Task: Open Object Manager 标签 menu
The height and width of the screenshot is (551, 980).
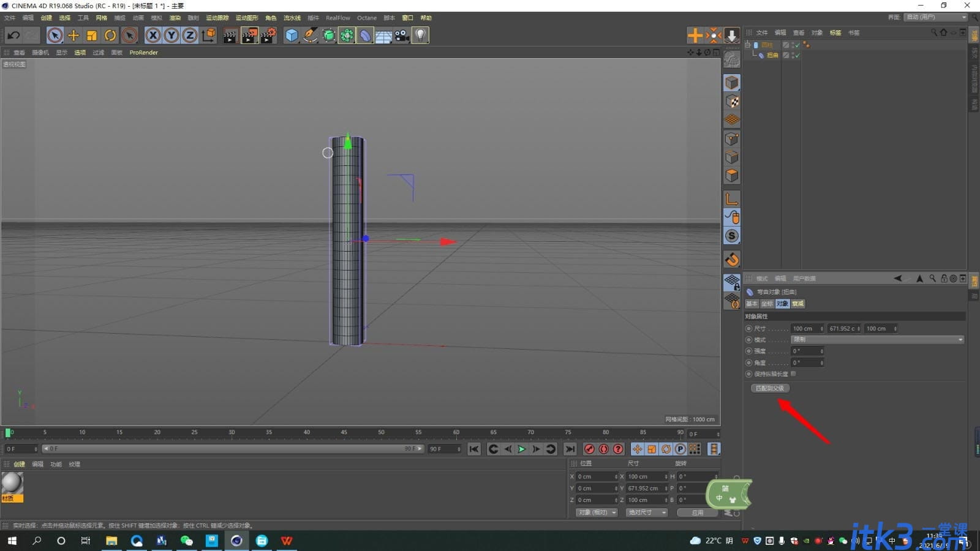Action: tap(835, 32)
